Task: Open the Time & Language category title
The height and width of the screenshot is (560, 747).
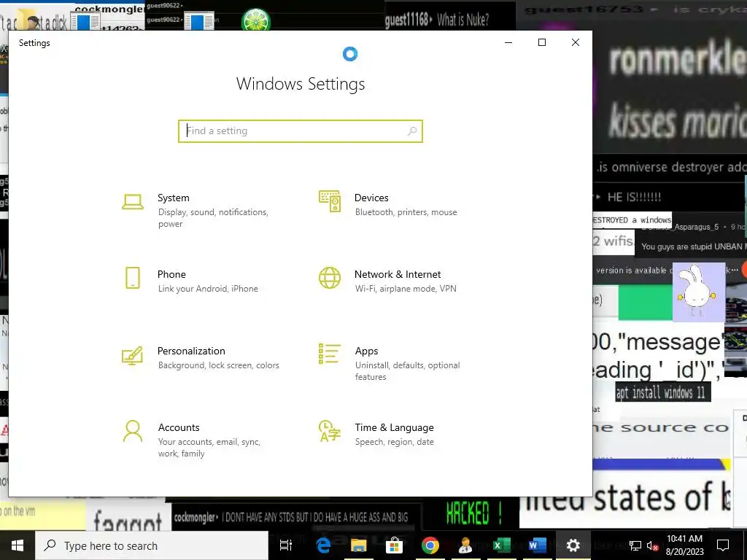Action: pos(395,427)
